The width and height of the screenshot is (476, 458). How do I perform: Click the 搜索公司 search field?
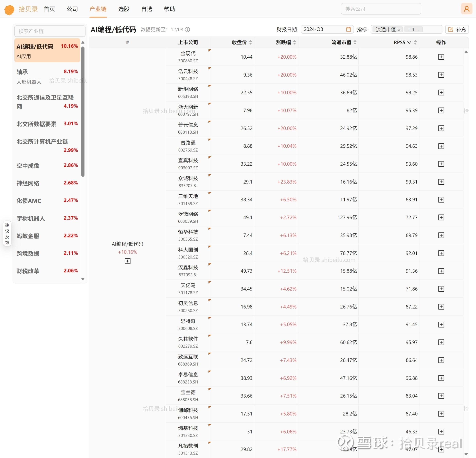[x=381, y=9]
